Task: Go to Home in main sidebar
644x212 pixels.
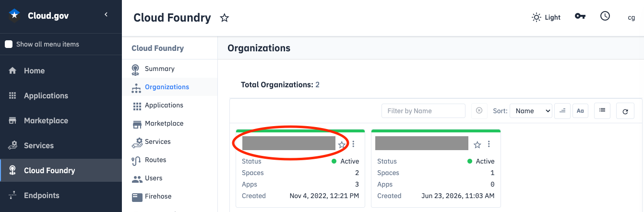Action: 61,71
